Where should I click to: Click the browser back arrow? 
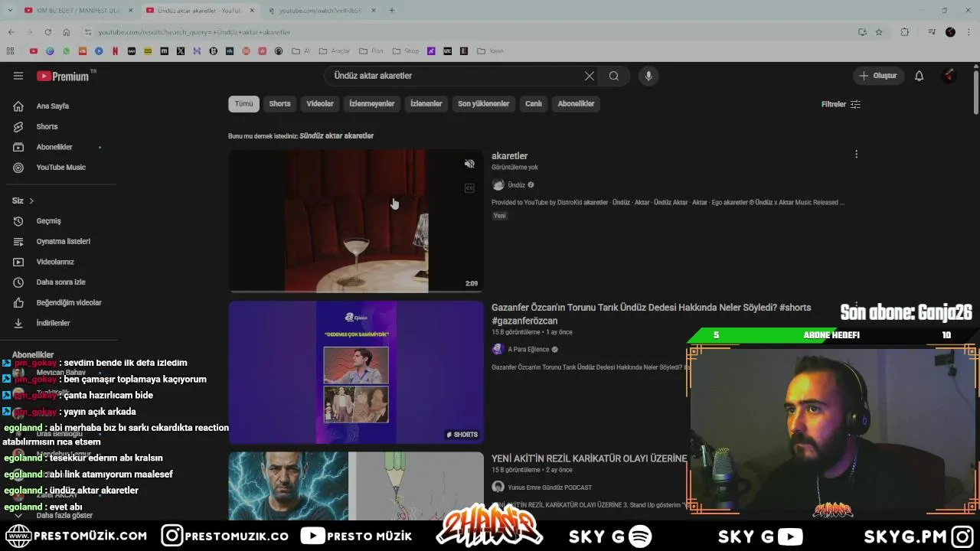point(11,32)
